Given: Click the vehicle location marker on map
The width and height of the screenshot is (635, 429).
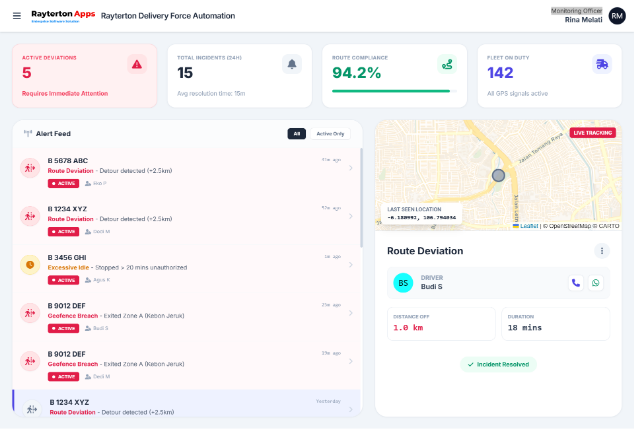Looking at the screenshot, I should tap(498, 176).
